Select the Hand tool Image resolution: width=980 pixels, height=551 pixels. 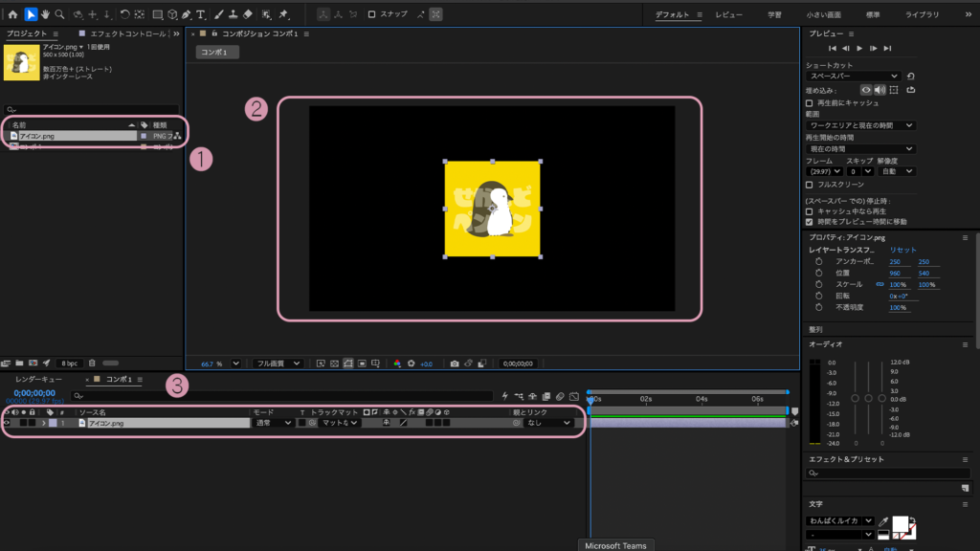pos(45,13)
